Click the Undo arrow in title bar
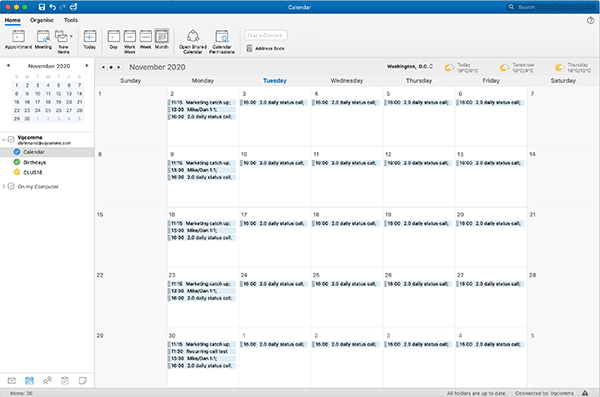The image size is (600, 397). tap(52, 7)
